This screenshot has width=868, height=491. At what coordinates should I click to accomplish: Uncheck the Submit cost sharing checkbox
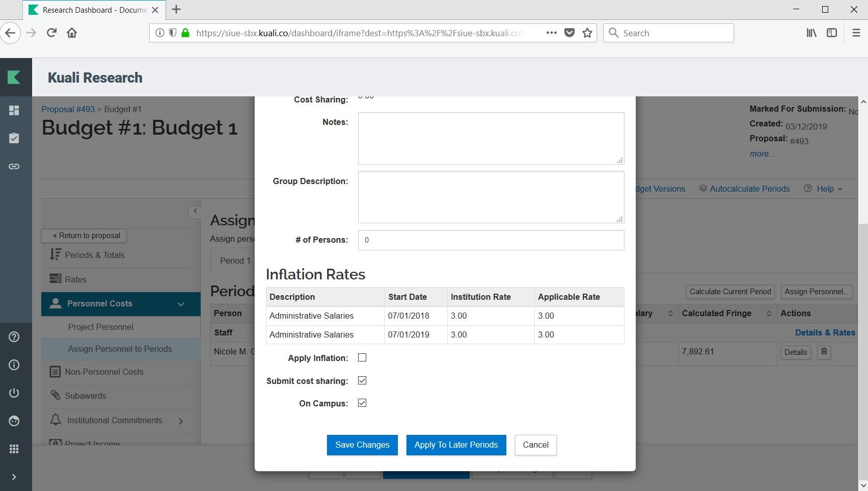point(362,381)
